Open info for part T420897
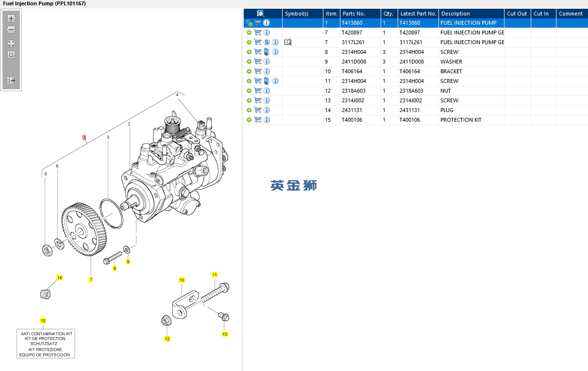The image size is (588, 371). pos(267,32)
